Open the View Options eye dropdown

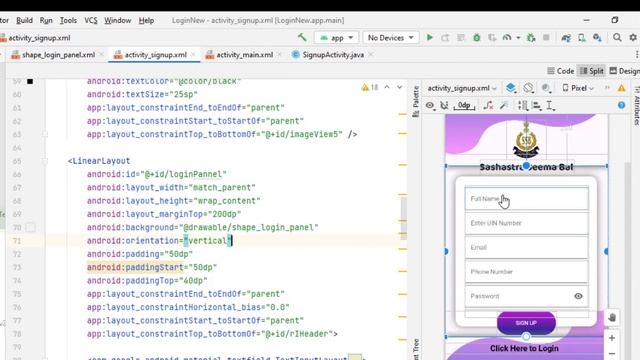point(430,106)
